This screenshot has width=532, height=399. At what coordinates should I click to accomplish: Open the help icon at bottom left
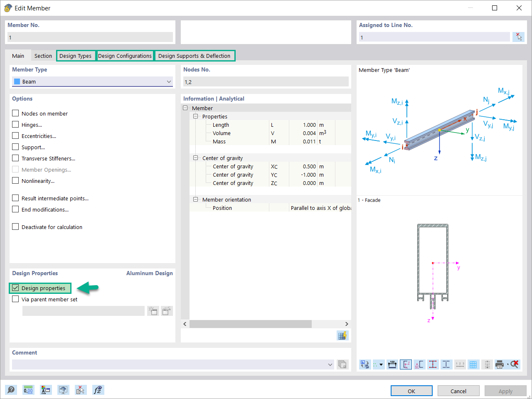click(x=11, y=390)
